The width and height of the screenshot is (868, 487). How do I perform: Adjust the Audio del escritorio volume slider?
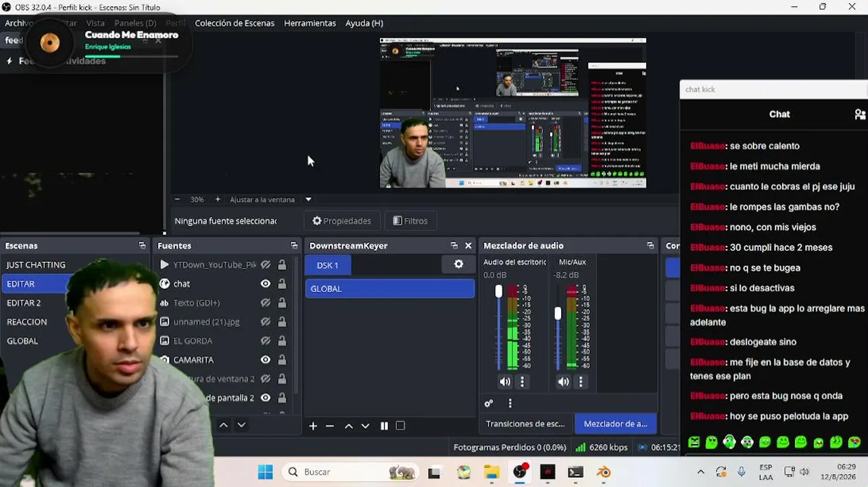[499, 292]
